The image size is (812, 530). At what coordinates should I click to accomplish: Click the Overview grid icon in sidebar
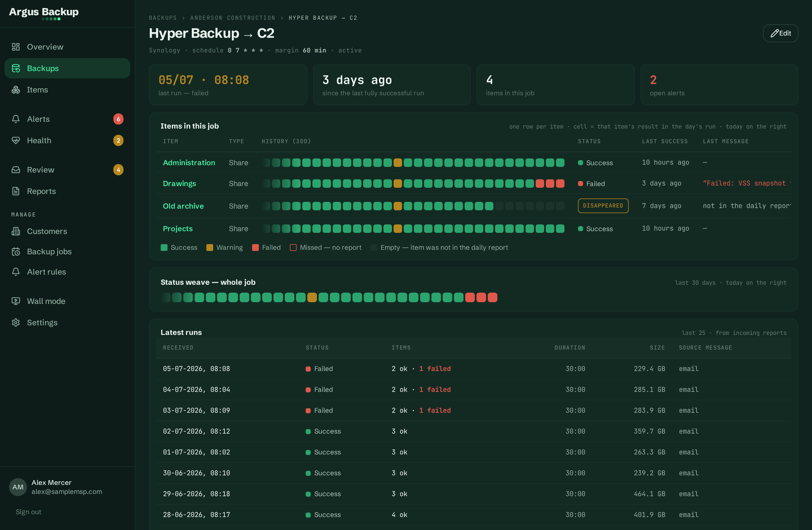16,47
